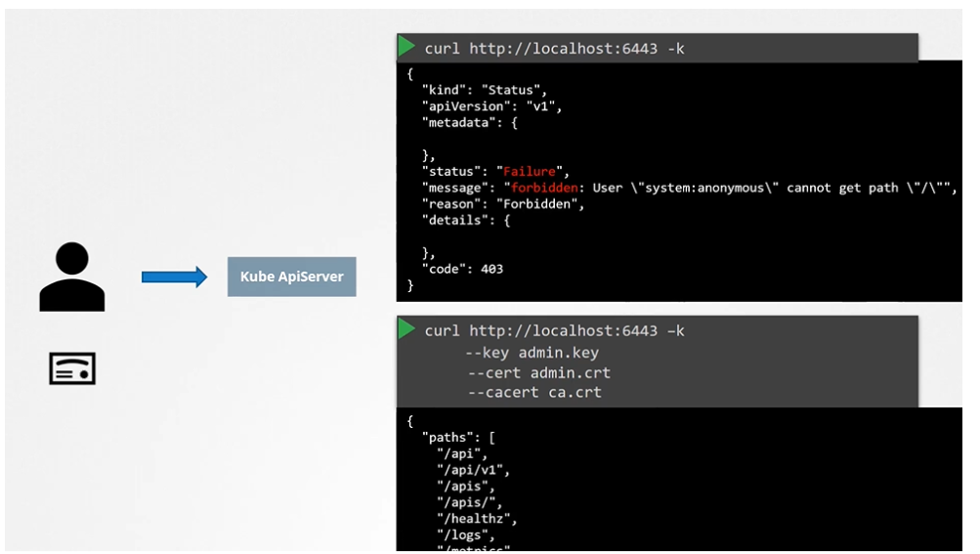This screenshot has height=554, width=980.
Task: Click the code 403 line
Action: tap(462, 269)
